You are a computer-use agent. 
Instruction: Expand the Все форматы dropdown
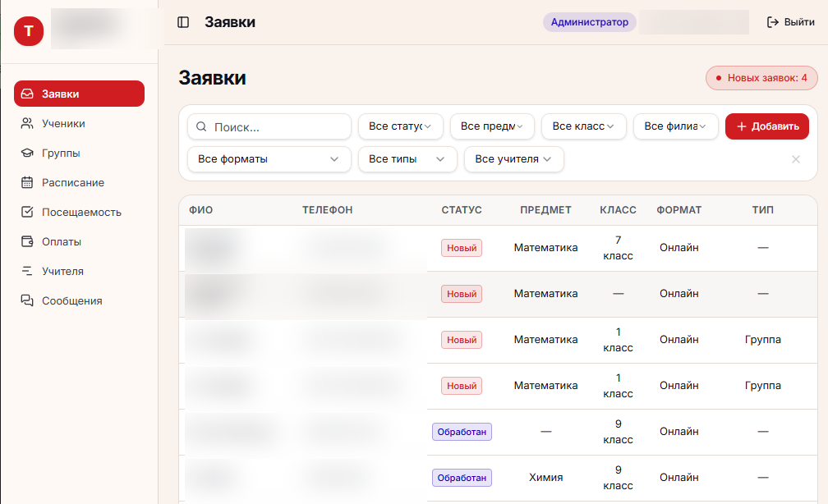tap(269, 159)
